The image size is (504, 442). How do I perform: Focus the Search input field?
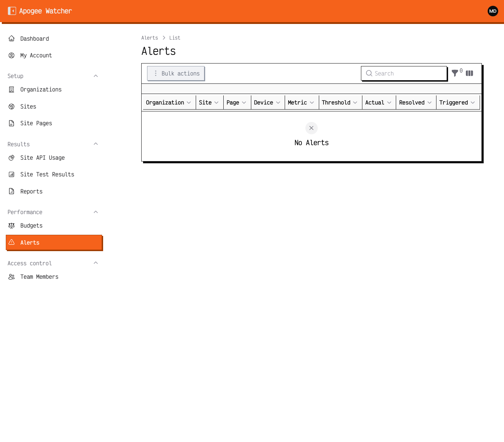pos(404,73)
